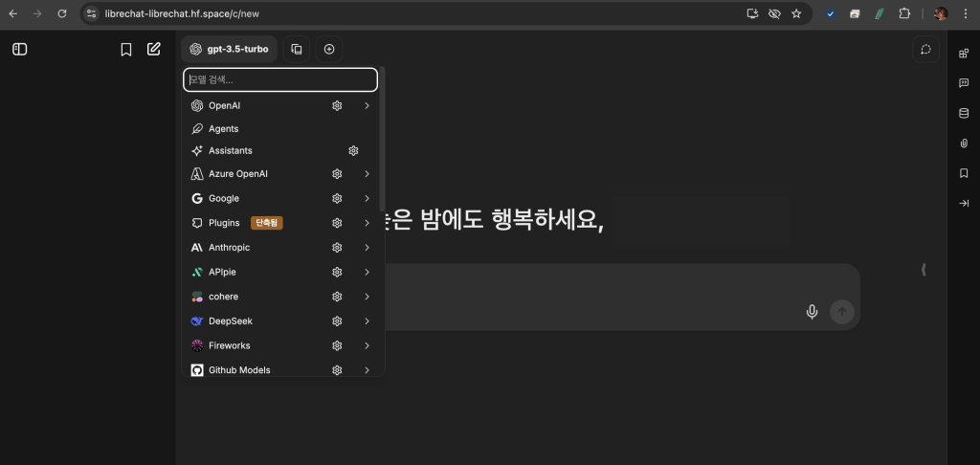
Task: Toggle the left sidebar panel icon
Action: pyautogui.click(x=20, y=49)
